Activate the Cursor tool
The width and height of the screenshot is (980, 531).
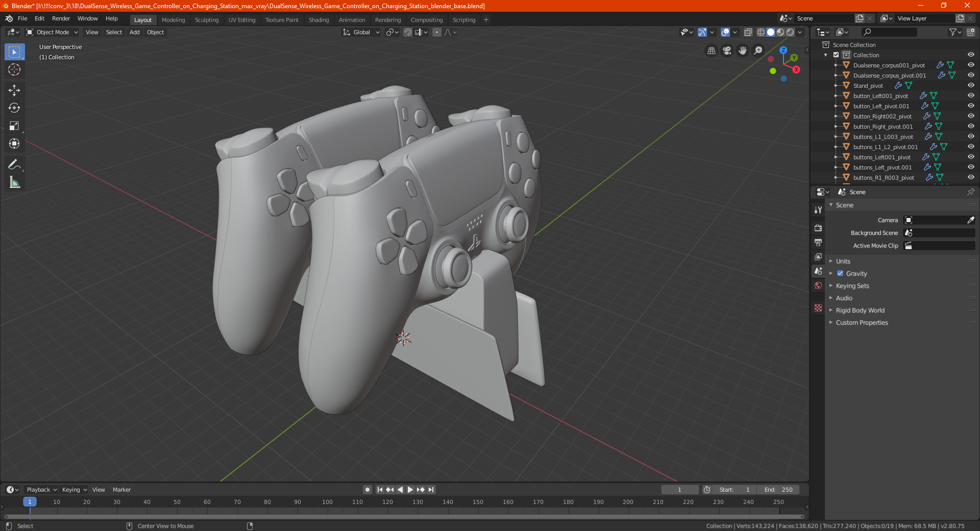[x=14, y=69]
